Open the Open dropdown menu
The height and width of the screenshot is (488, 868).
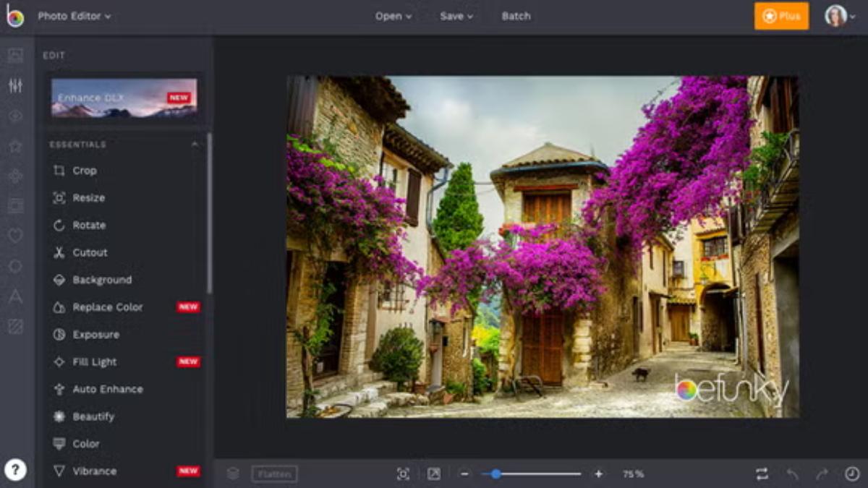coord(393,16)
